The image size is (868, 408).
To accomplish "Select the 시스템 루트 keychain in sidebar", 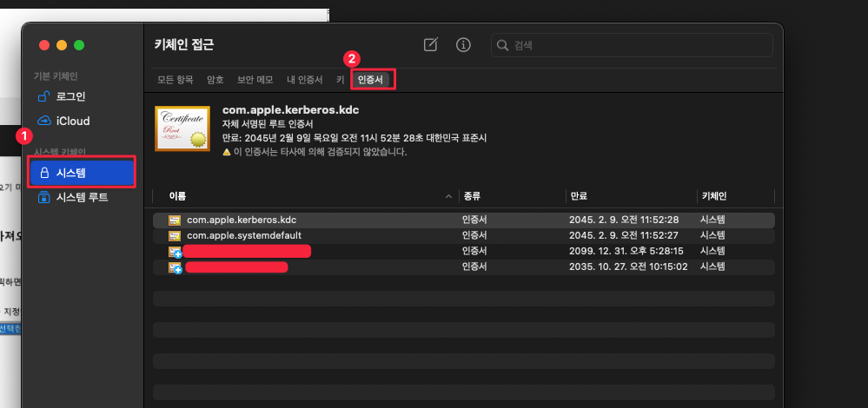I will point(83,197).
